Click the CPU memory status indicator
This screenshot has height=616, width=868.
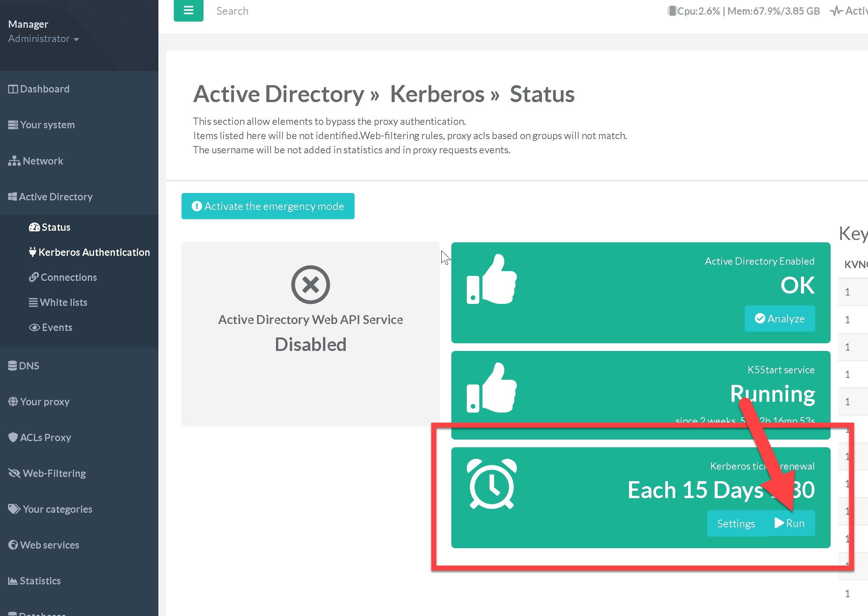(x=744, y=11)
